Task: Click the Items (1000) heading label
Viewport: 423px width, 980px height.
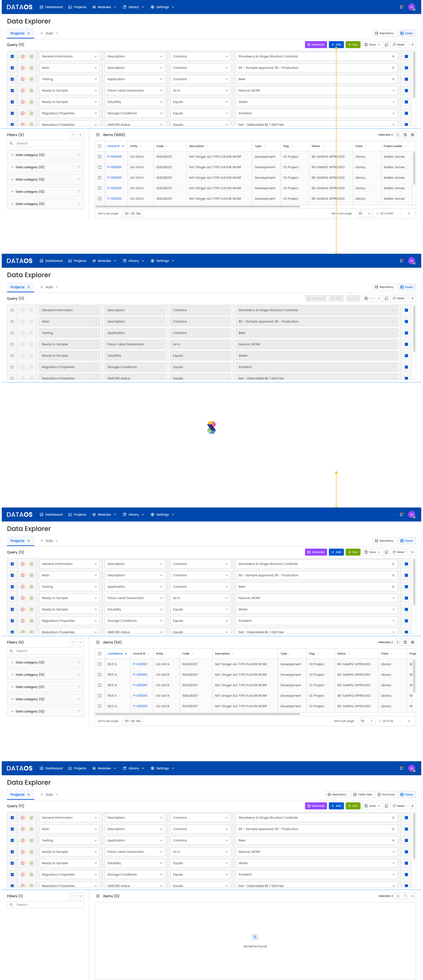Action: pyautogui.click(x=114, y=135)
